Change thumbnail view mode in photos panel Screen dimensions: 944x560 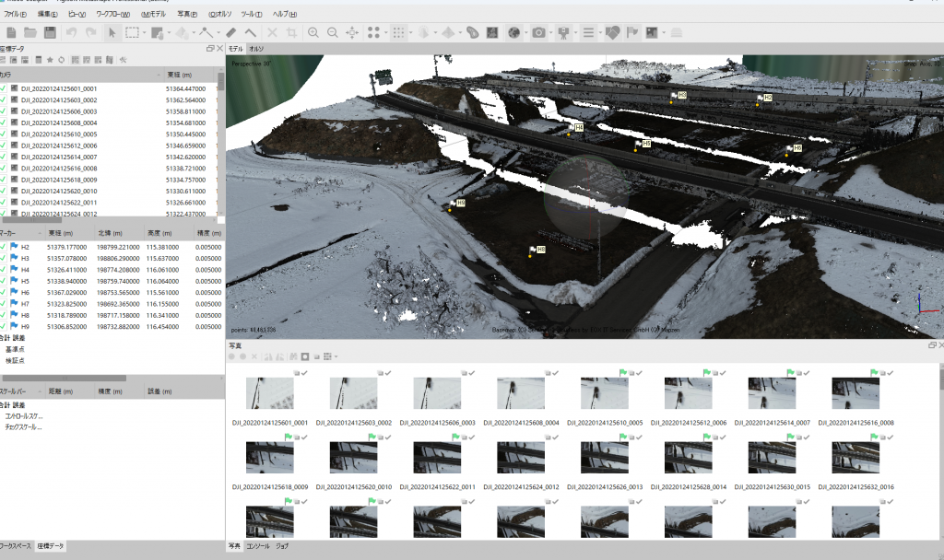click(327, 356)
